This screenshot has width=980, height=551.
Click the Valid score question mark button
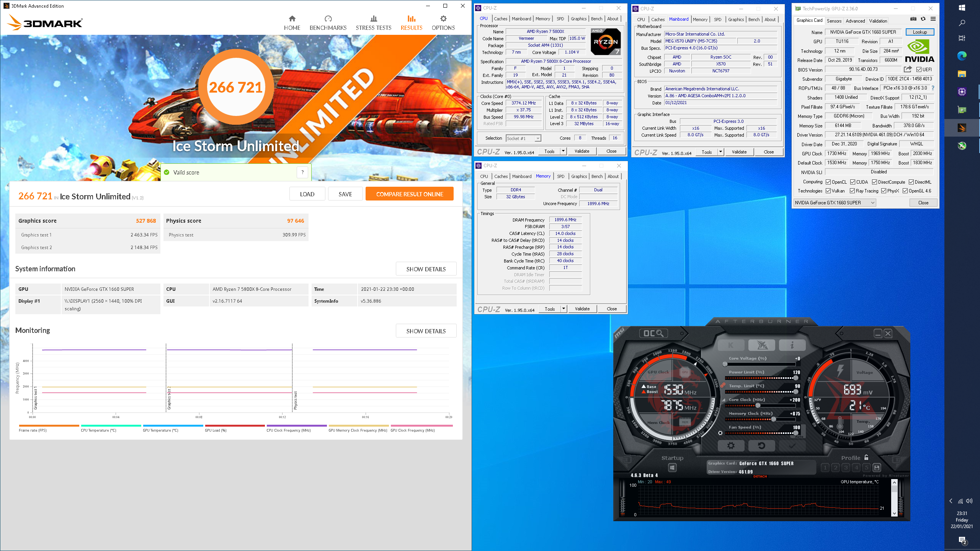[x=302, y=172]
